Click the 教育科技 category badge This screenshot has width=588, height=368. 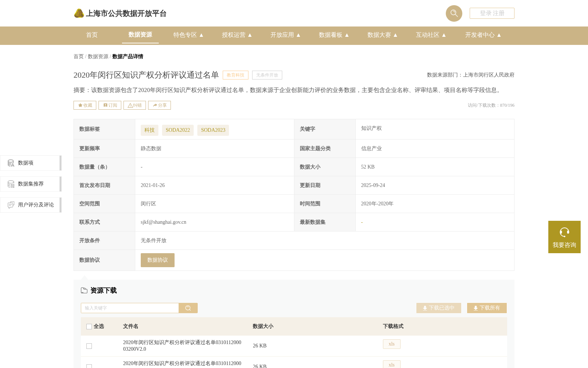click(236, 75)
